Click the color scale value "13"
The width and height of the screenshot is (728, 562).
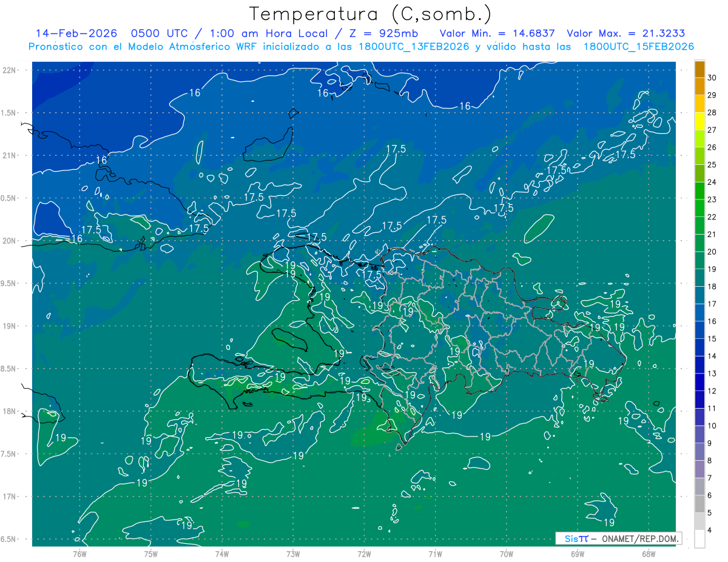click(712, 373)
